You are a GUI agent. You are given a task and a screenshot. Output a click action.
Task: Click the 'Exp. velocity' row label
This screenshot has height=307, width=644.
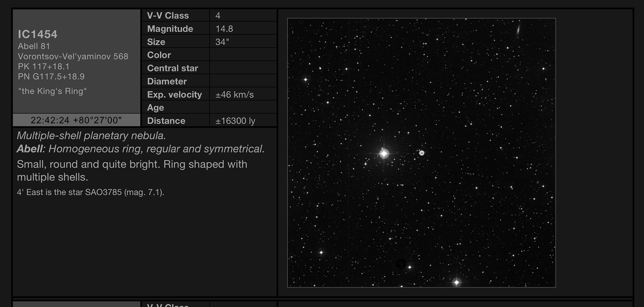[175, 94]
